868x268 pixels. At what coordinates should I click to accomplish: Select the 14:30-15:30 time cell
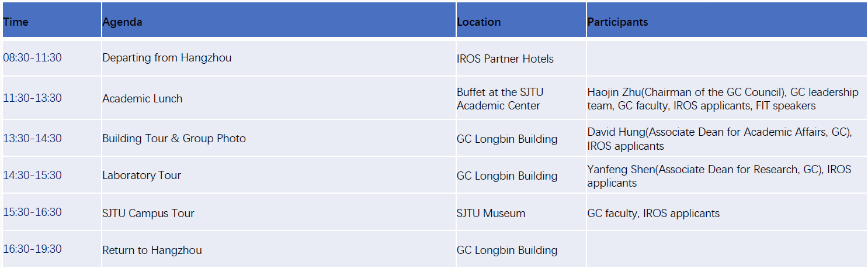[33, 176]
